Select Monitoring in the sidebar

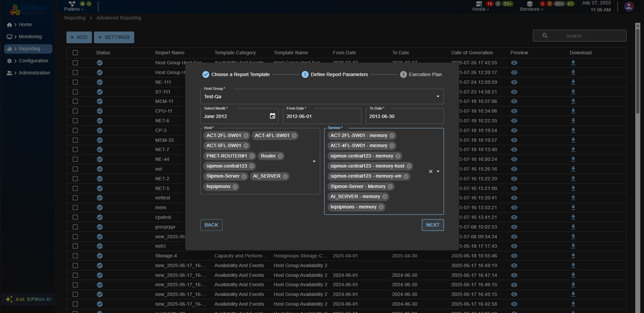click(30, 37)
